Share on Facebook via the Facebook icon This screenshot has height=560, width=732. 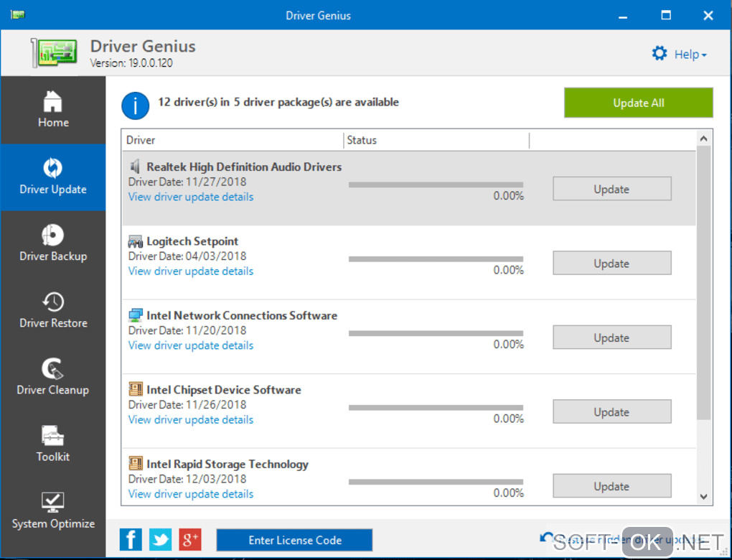point(131,540)
